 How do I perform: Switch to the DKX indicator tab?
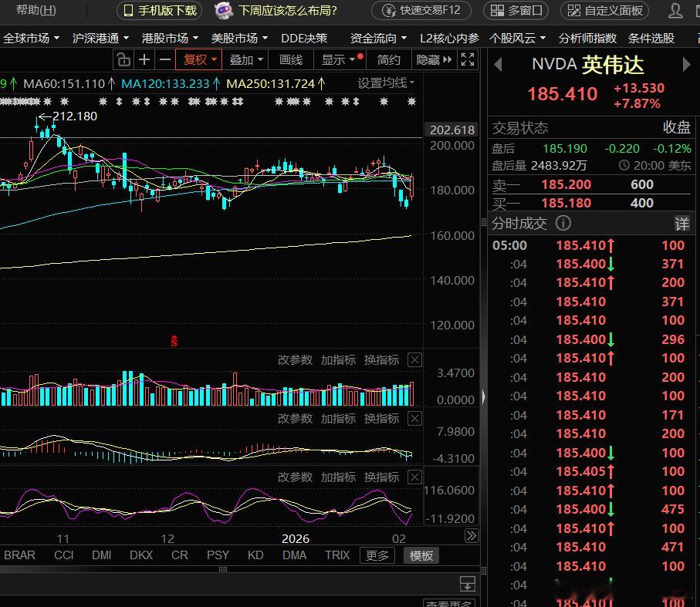141,555
